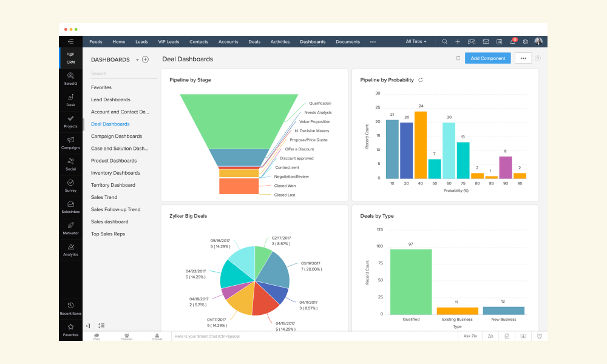Open the calendar icon in the top bar
The width and height of the screenshot is (607, 364).
click(500, 41)
